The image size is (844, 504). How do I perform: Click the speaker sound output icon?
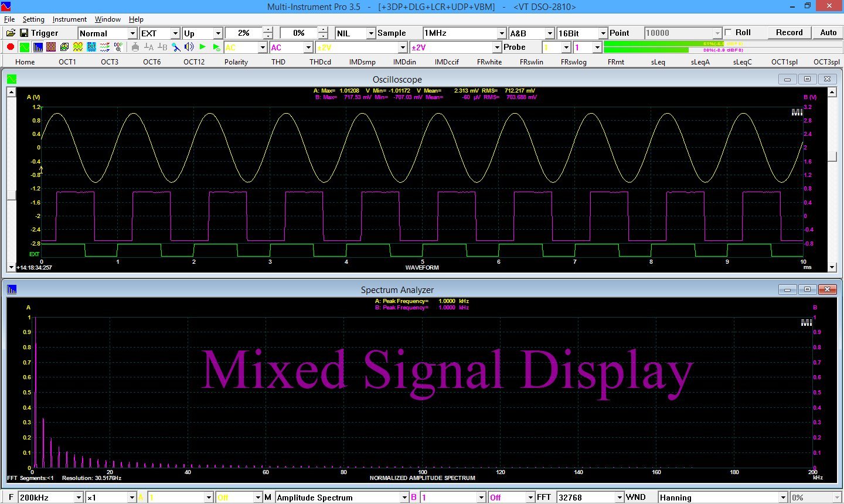[189, 47]
